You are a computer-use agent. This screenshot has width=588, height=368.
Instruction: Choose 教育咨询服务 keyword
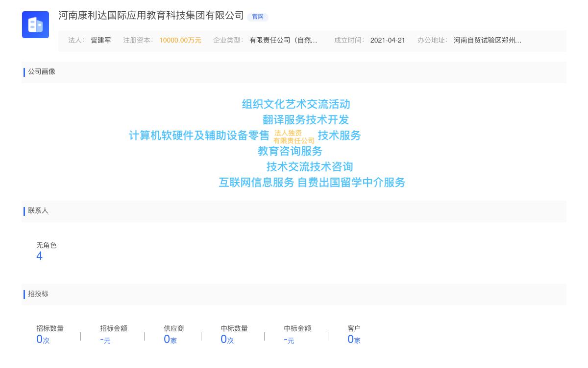[290, 151]
